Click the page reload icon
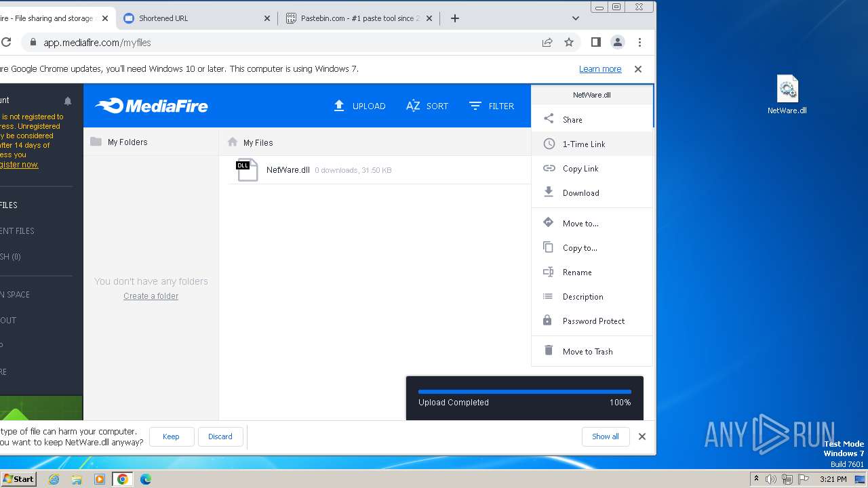 tap(5, 42)
